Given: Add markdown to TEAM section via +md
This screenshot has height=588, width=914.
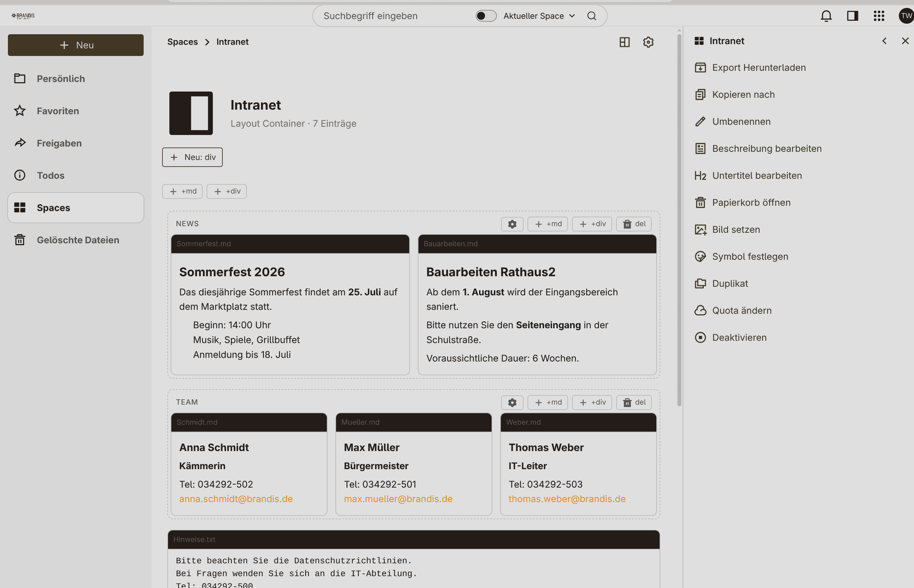Looking at the screenshot, I should click(548, 402).
